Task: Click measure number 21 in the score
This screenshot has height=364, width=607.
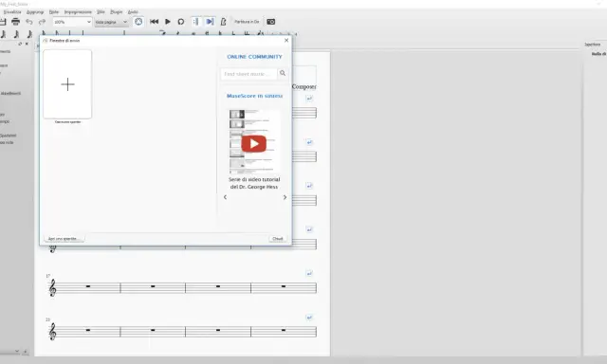Action: tap(48, 319)
